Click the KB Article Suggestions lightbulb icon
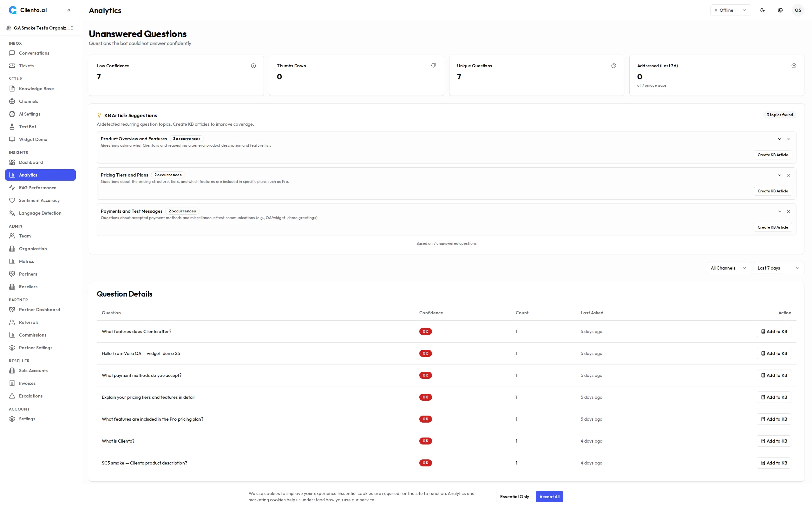The image size is (812, 508). pyautogui.click(x=99, y=115)
